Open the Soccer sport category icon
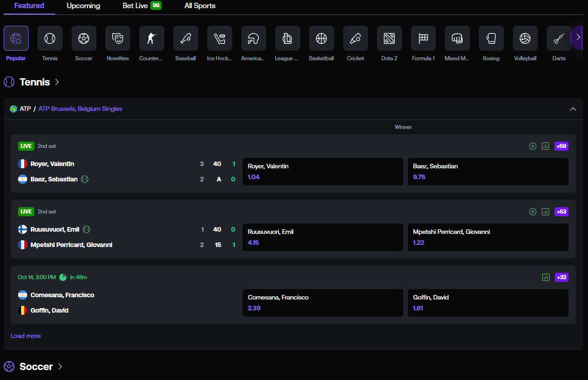 pos(84,38)
